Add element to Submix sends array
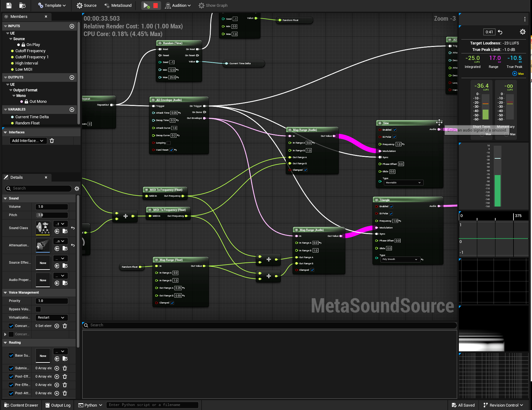The width and height of the screenshot is (532, 410). pos(57,368)
